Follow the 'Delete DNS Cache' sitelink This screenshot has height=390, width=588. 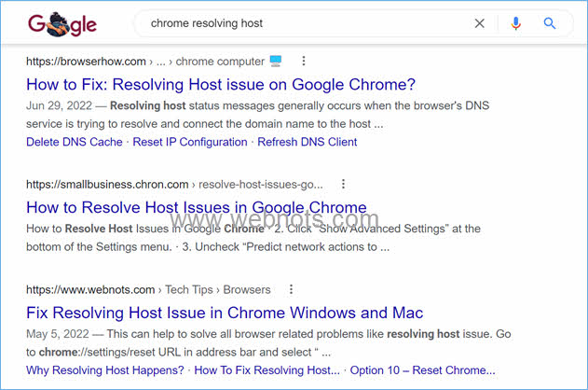point(75,142)
